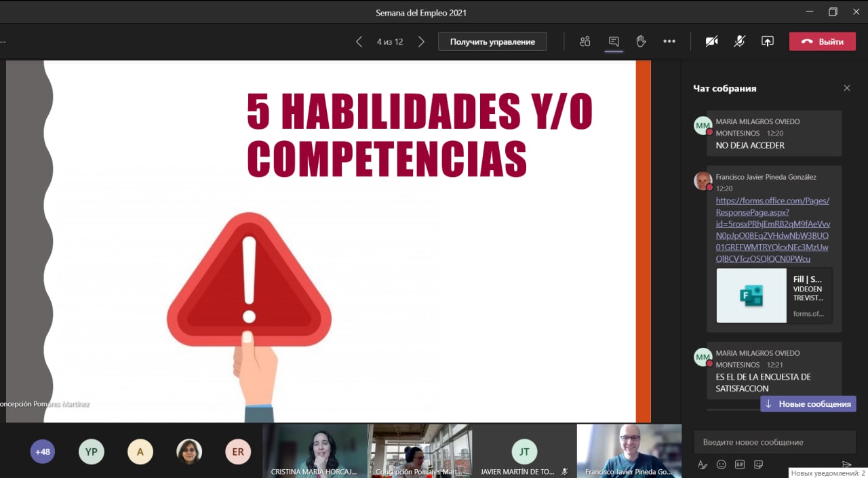The width and height of the screenshot is (868, 478).
Task: Raise your hand in the meeting
Action: point(641,41)
